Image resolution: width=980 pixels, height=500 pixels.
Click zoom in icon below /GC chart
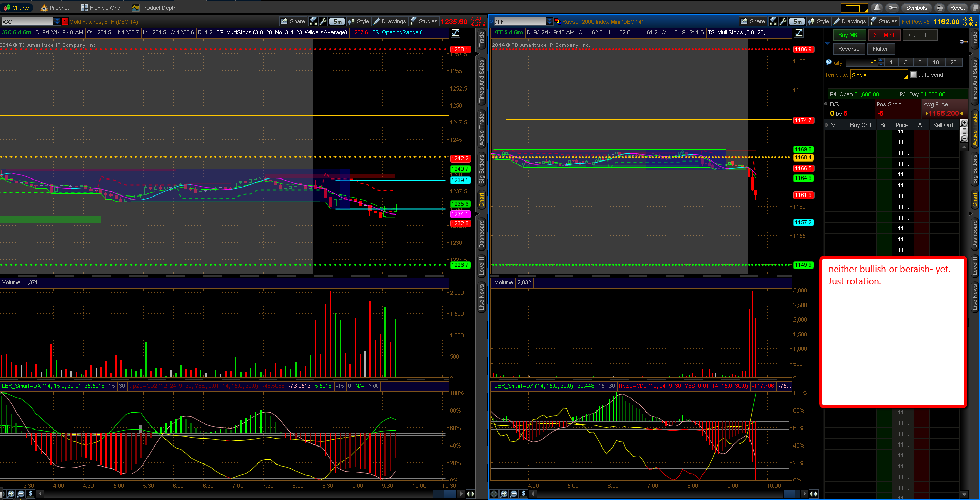(x=11, y=494)
